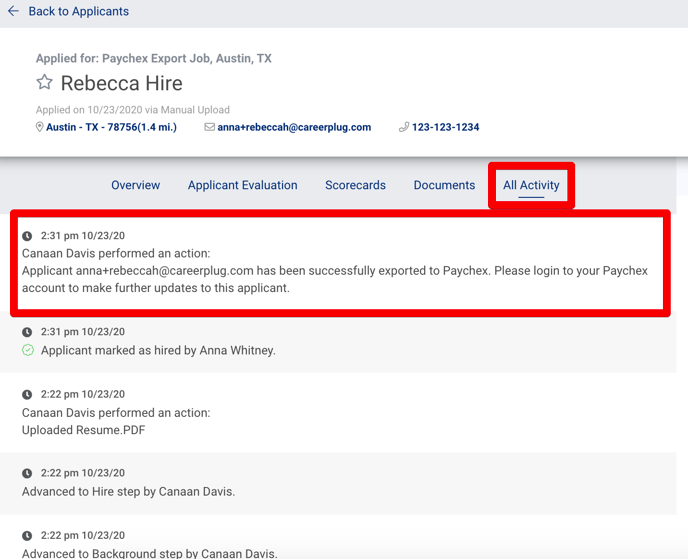688x559 pixels.
Task: Click the phone handset icon
Action: coord(404,127)
